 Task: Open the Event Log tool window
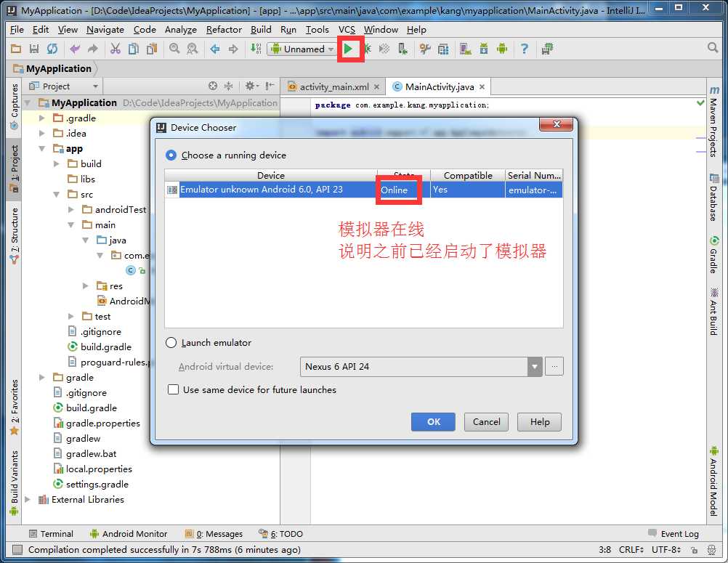[674, 534]
